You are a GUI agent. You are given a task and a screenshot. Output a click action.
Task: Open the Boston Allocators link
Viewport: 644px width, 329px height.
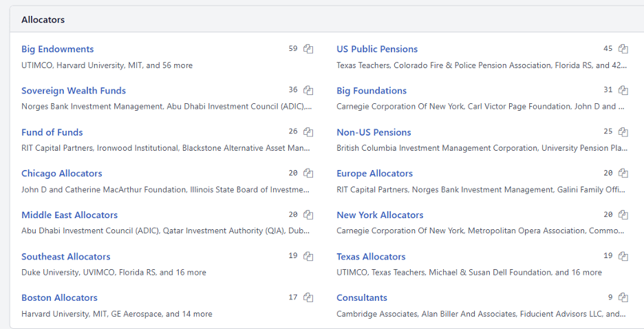tap(60, 297)
